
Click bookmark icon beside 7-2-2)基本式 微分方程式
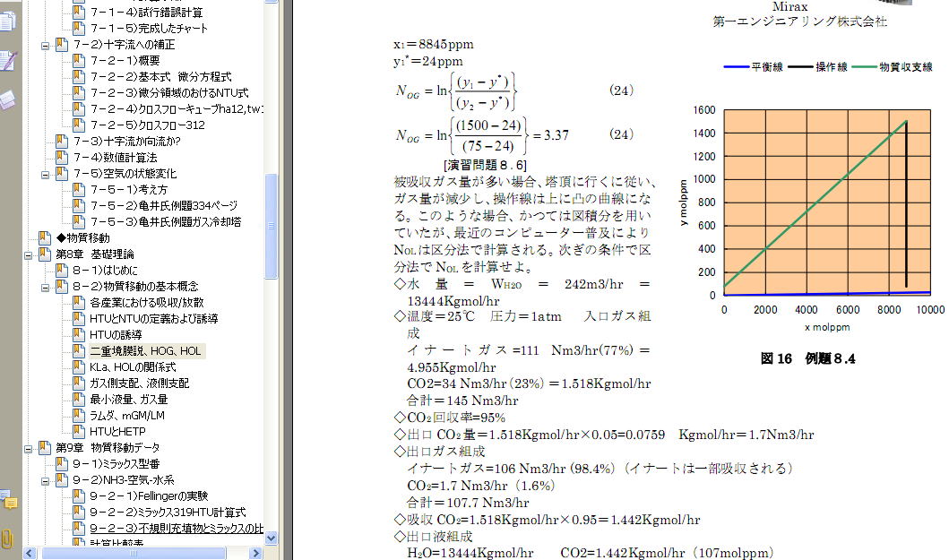tap(79, 76)
